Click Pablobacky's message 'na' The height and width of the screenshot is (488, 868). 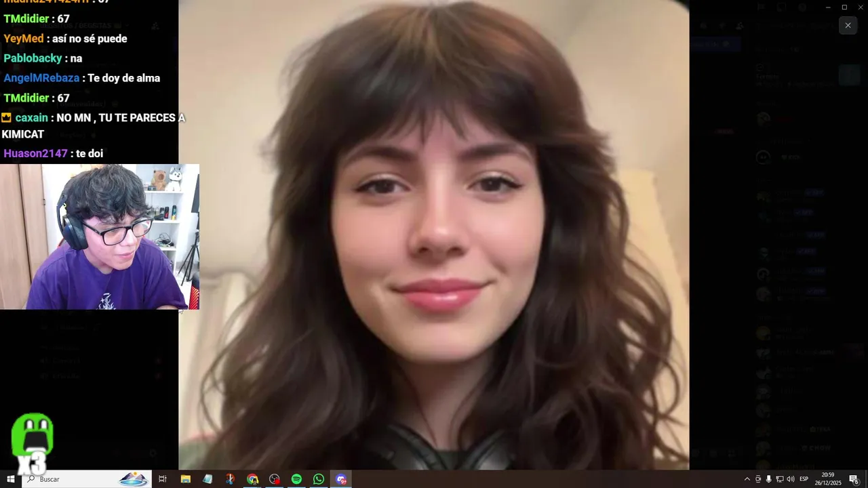[x=43, y=58]
